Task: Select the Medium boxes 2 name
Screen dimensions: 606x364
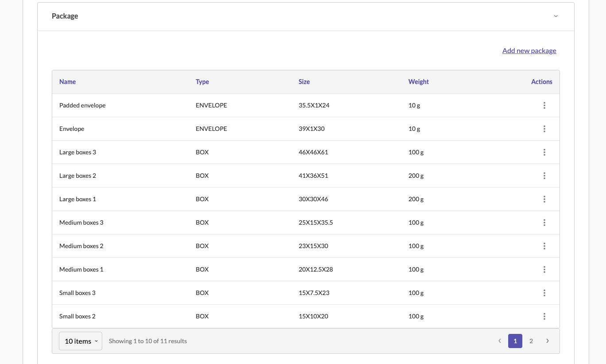Action: [x=81, y=246]
